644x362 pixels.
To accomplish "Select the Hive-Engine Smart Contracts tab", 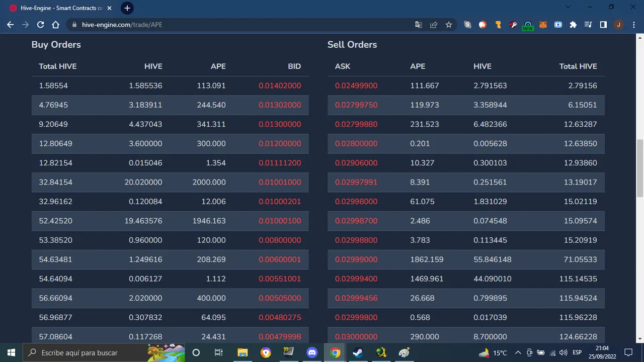I will point(60,8).
